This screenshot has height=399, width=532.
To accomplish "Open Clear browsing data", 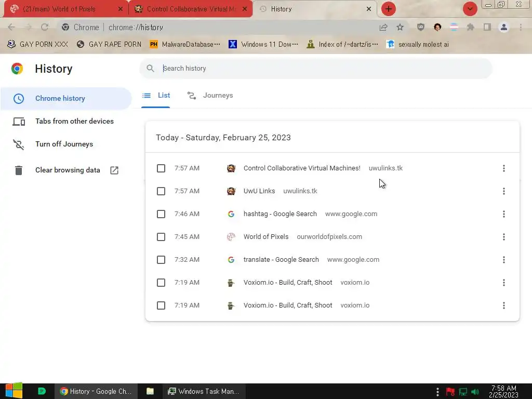I will (66, 170).
